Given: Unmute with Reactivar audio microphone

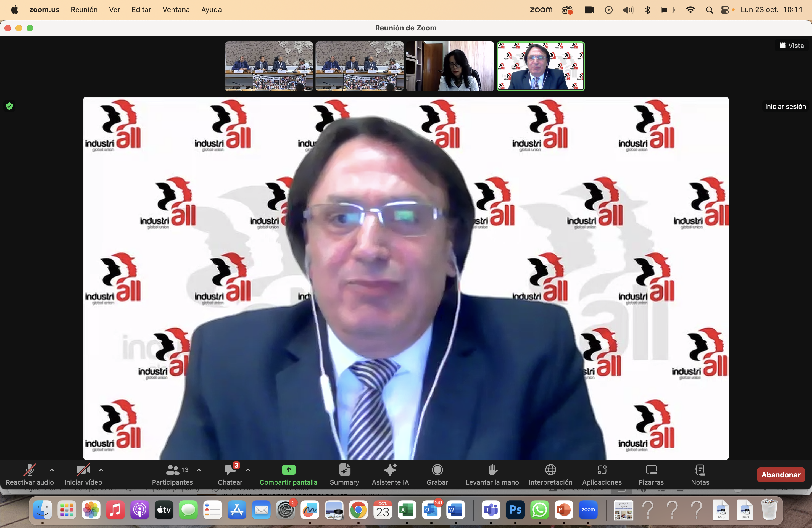Looking at the screenshot, I should click(30, 470).
